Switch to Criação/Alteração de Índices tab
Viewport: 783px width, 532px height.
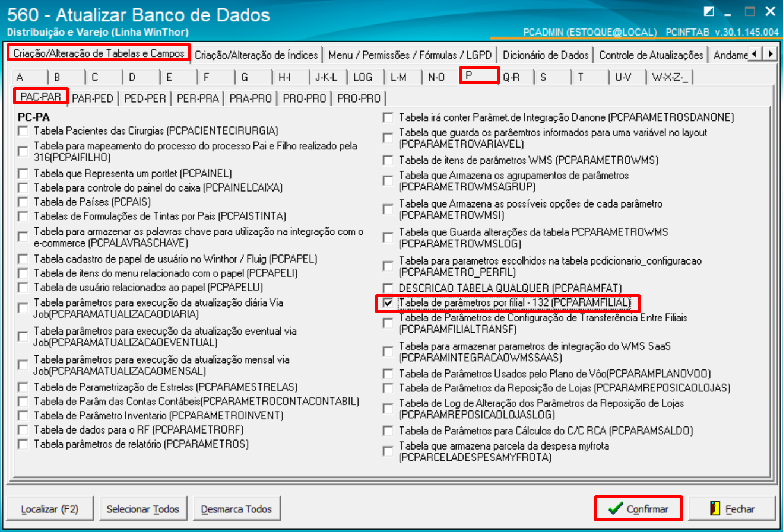256,55
